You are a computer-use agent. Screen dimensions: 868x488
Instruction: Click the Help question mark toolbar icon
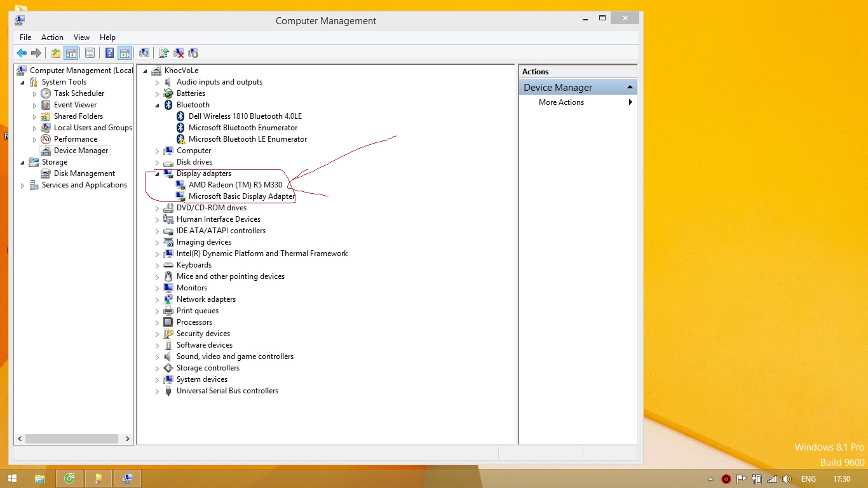pyautogui.click(x=109, y=53)
